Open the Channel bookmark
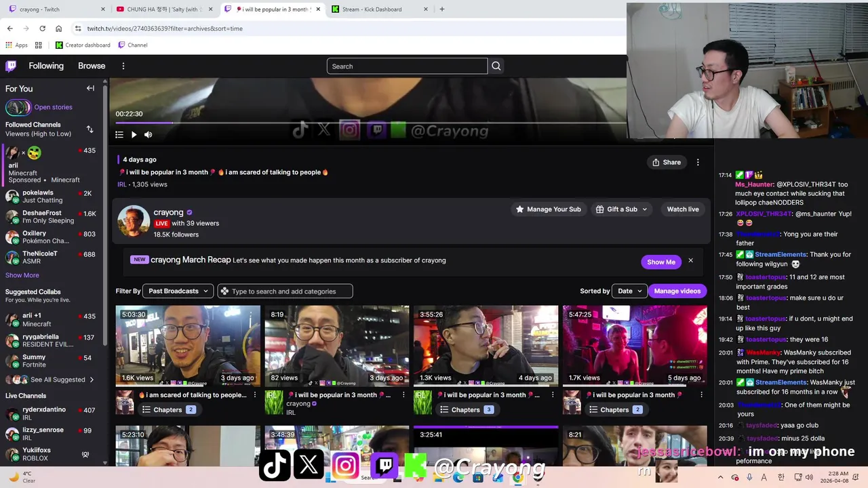 point(132,45)
